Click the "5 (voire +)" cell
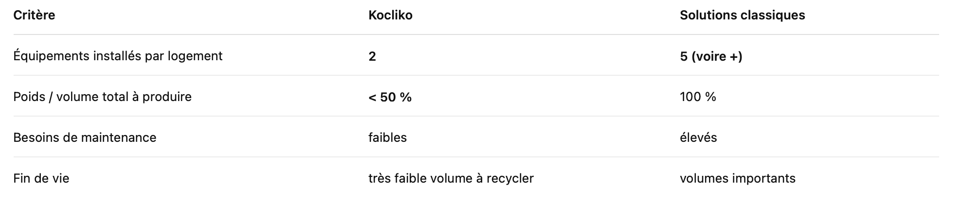 pyautogui.click(x=711, y=56)
